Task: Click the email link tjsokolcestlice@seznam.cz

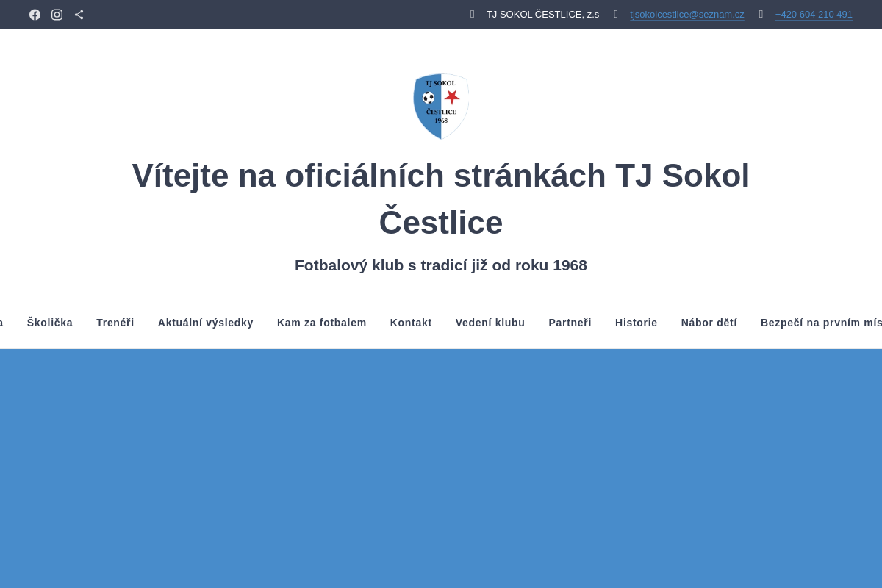Action: click(686, 15)
